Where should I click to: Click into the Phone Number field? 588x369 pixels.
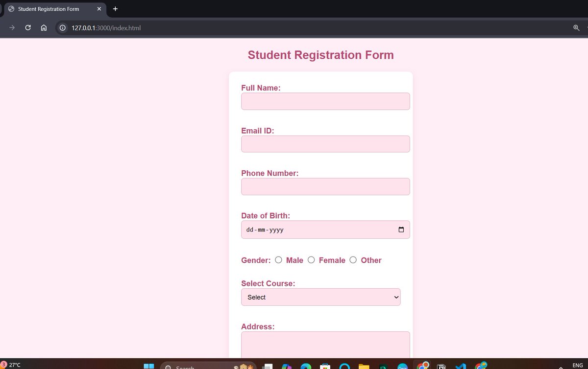point(325,186)
